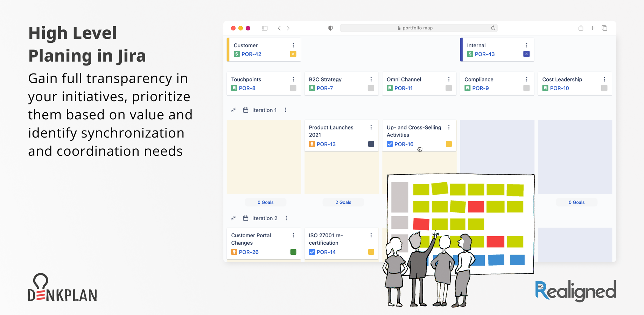
Task: Open the browser share icon
Action: [x=581, y=28]
